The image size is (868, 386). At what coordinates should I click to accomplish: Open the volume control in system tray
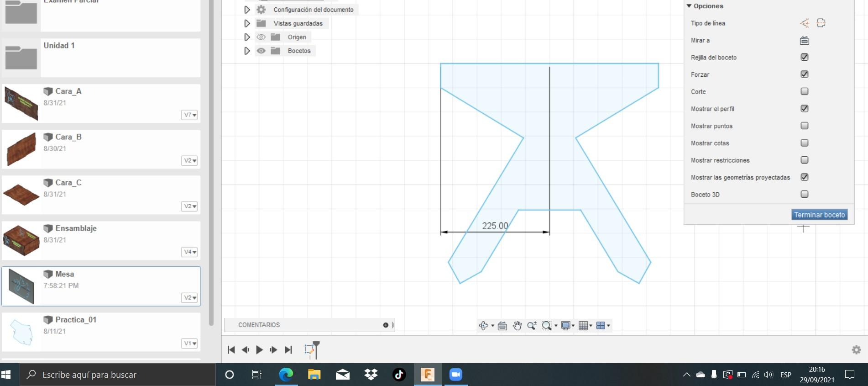coord(769,375)
